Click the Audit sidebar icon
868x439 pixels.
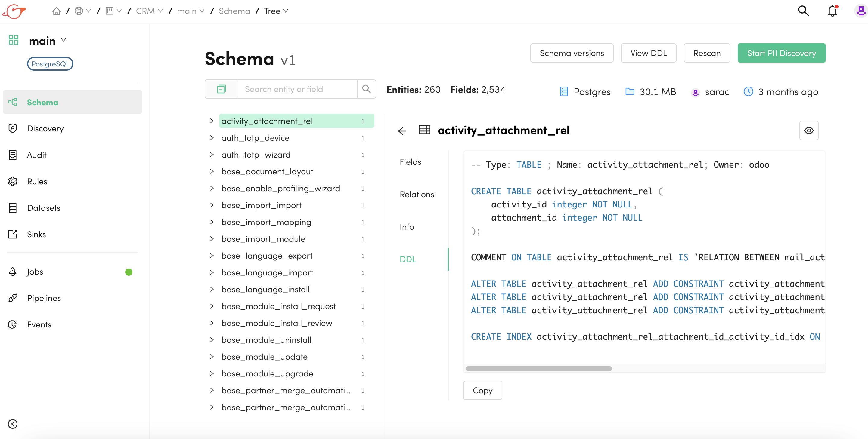[x=13, y=155]
